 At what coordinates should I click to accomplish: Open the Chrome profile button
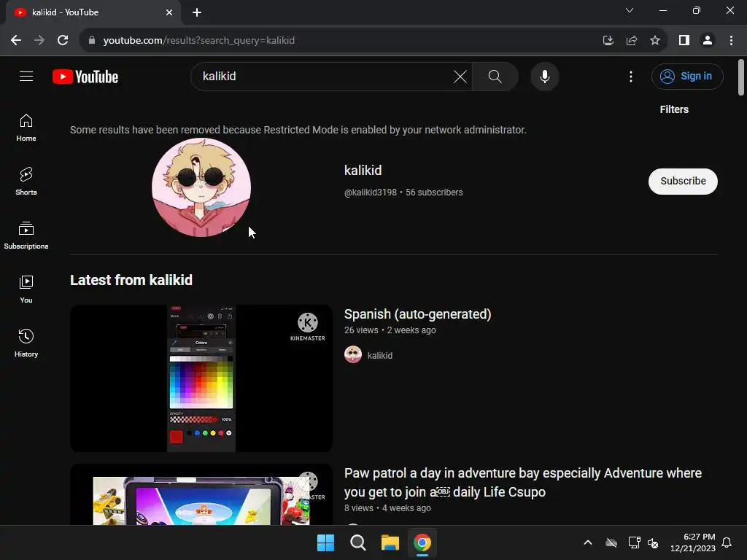(x=708, y=41)
